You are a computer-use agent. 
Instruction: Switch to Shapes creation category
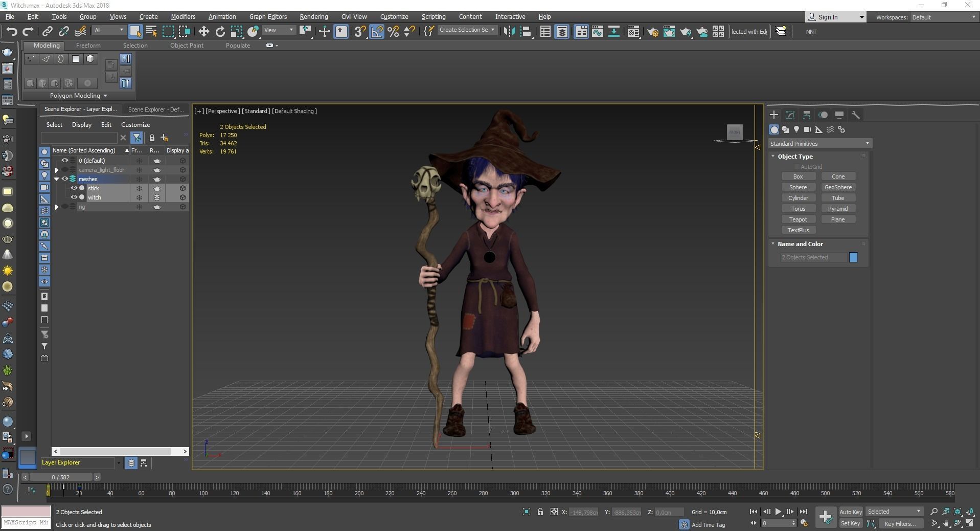(x=785, y=130)
